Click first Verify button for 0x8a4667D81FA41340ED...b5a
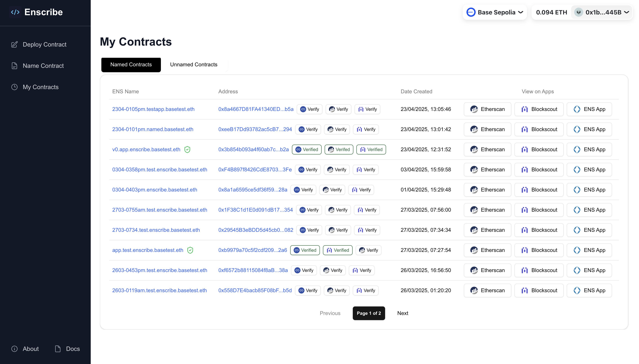Screen dimensions: 639x364 point(309,109)
